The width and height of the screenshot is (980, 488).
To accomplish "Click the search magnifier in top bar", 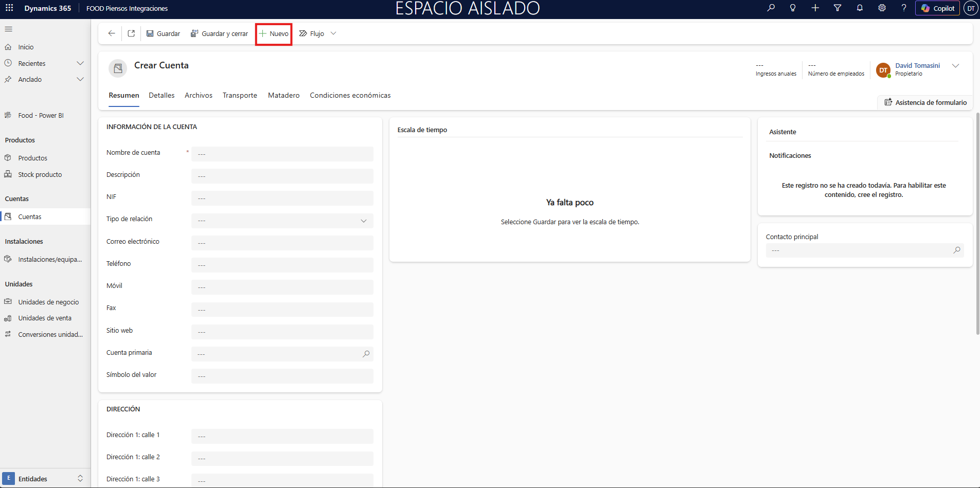I will (771, 8).
